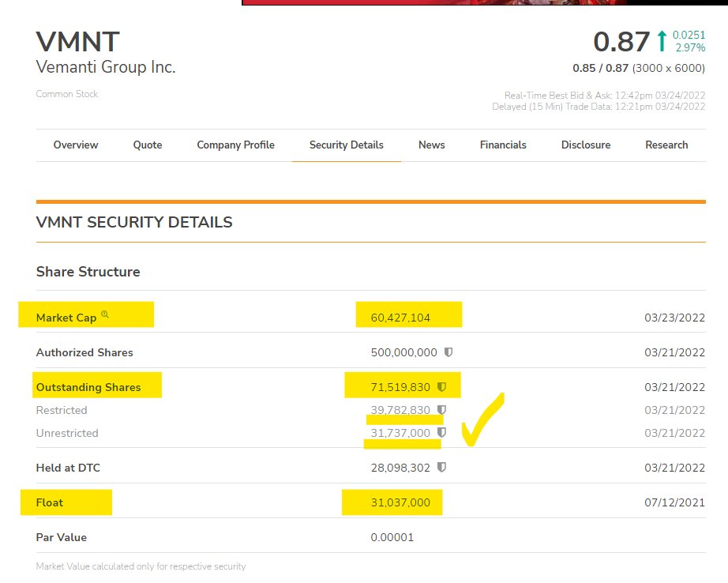Image resolution: width=728 pixels, height=583 pixels.
Task: Click the Share Structure heading
Action: coord(88,272)
